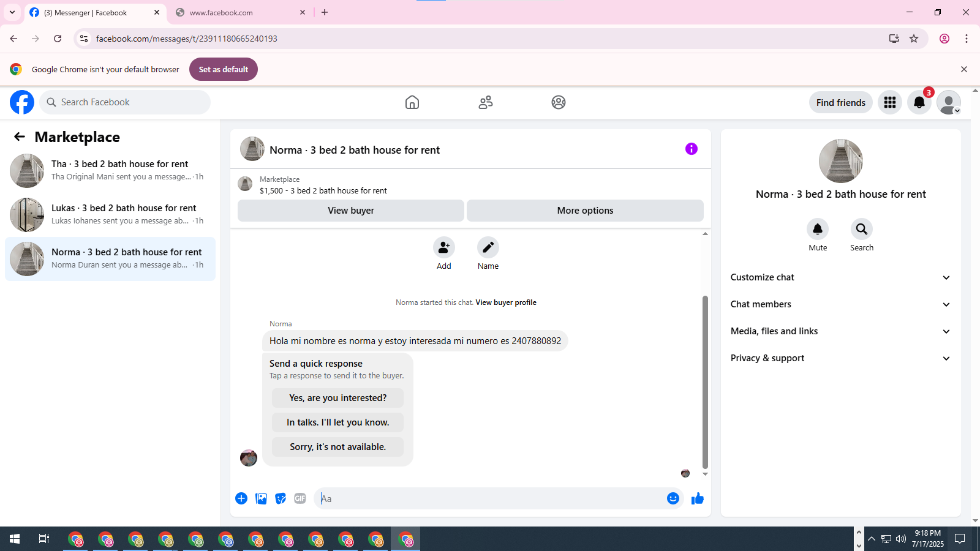Open the Chrome three-dot menu
980x551 pixels.
tap(967, 39)
